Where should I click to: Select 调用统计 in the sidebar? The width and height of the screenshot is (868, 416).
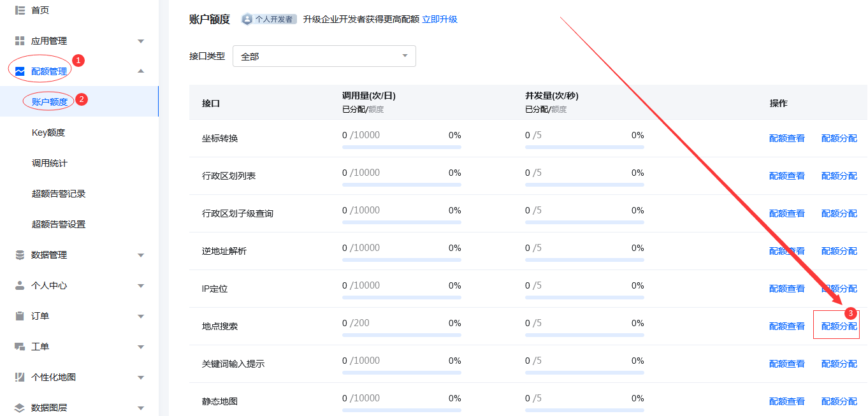tap(49, 163)
